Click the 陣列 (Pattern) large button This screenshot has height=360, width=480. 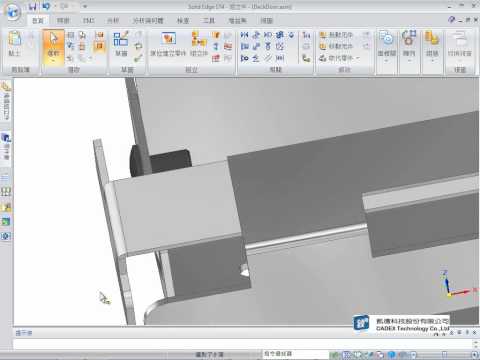pyautogui.click(x=409, y=43)
